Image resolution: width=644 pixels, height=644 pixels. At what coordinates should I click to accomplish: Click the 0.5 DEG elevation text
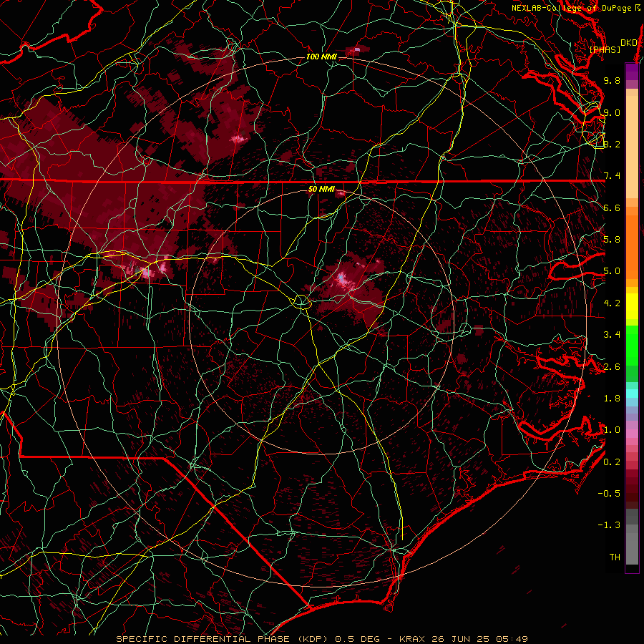coord(357,639)
